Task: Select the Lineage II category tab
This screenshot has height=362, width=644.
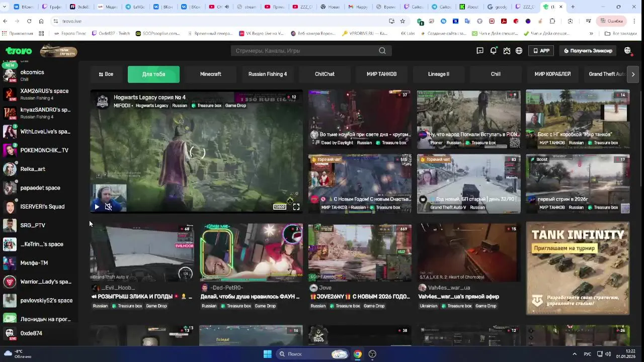Action: pyautogui.click(x=439, y=74)
